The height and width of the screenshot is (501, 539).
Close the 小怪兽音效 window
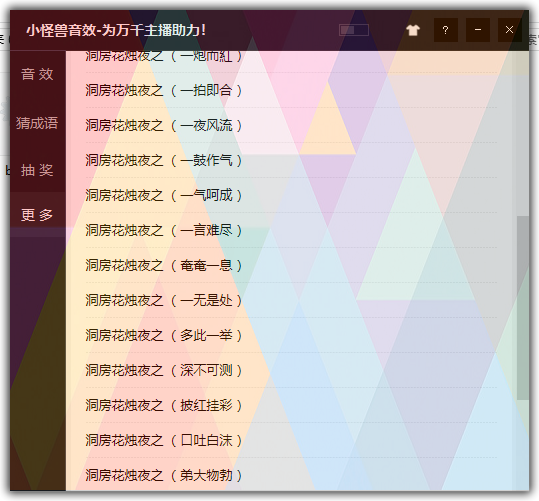click(x=509, y=30)
